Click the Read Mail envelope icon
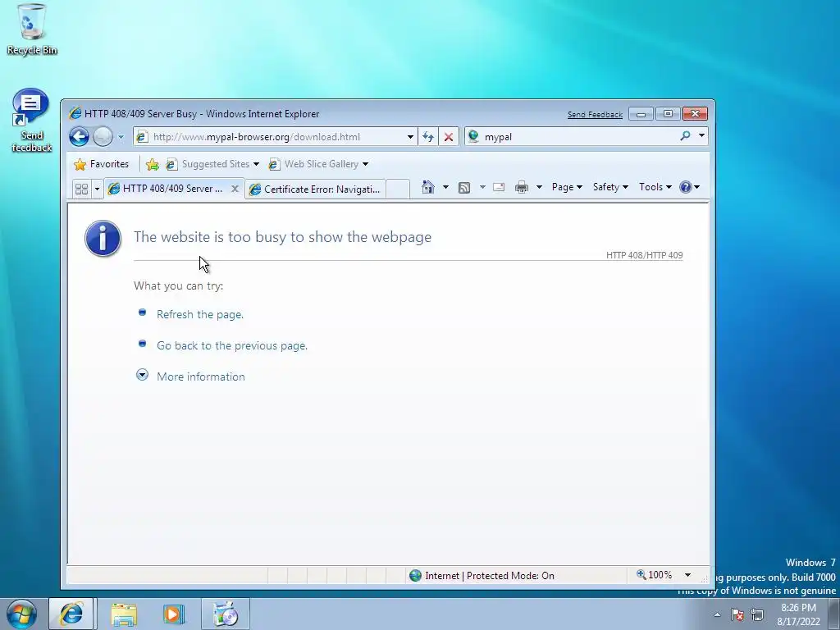 click(499, 187)
